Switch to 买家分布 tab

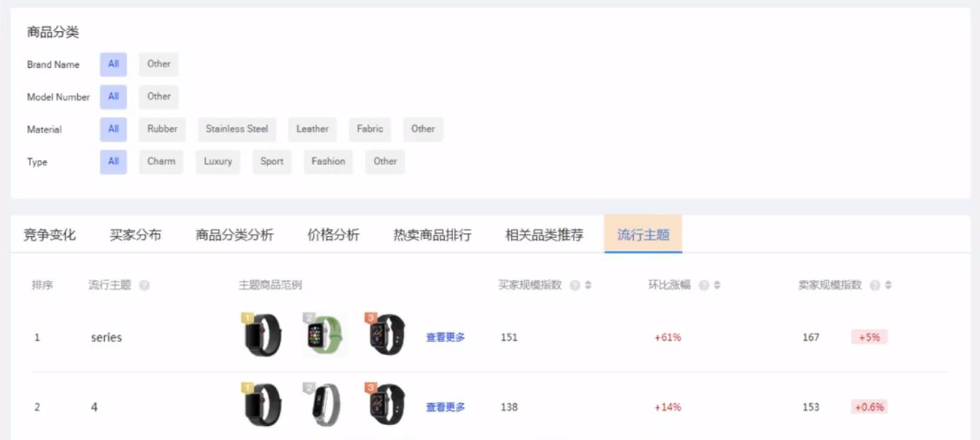(135, 235)
